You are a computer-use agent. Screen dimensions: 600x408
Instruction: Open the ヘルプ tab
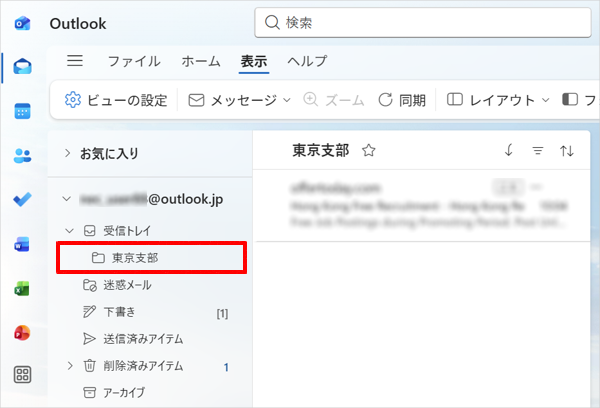point(307,61)
